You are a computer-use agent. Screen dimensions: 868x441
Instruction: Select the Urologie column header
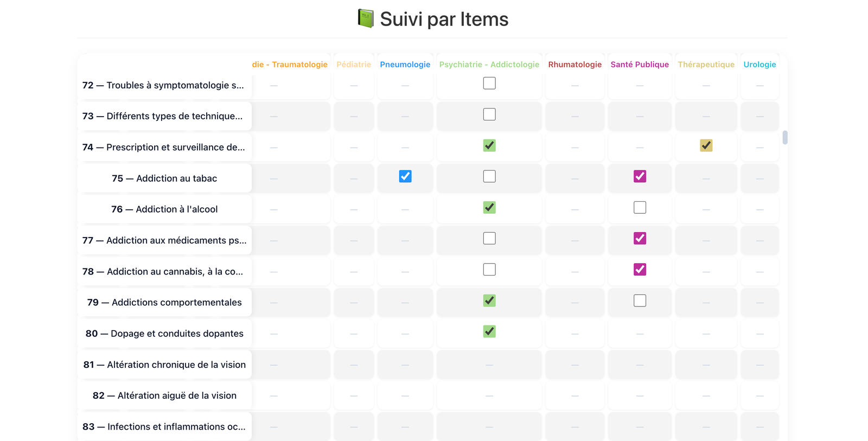pyautogui.click(x=759, y=65)
